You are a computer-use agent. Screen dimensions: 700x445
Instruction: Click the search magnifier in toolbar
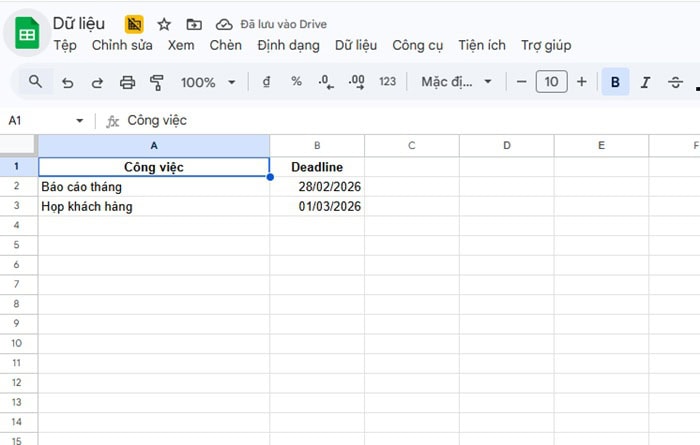[36, 82]
